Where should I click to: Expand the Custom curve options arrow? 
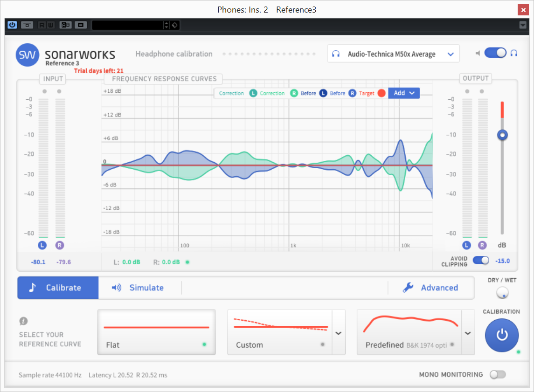click(x=339, y=333)
